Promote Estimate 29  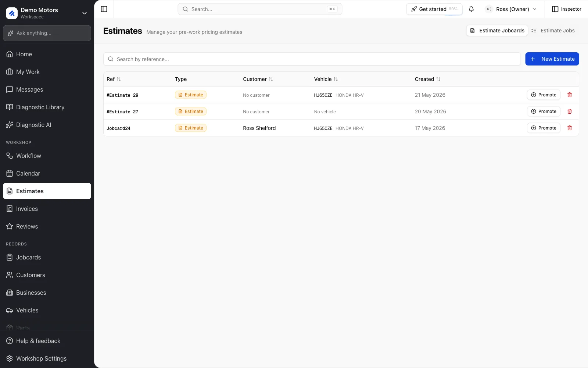544,95
